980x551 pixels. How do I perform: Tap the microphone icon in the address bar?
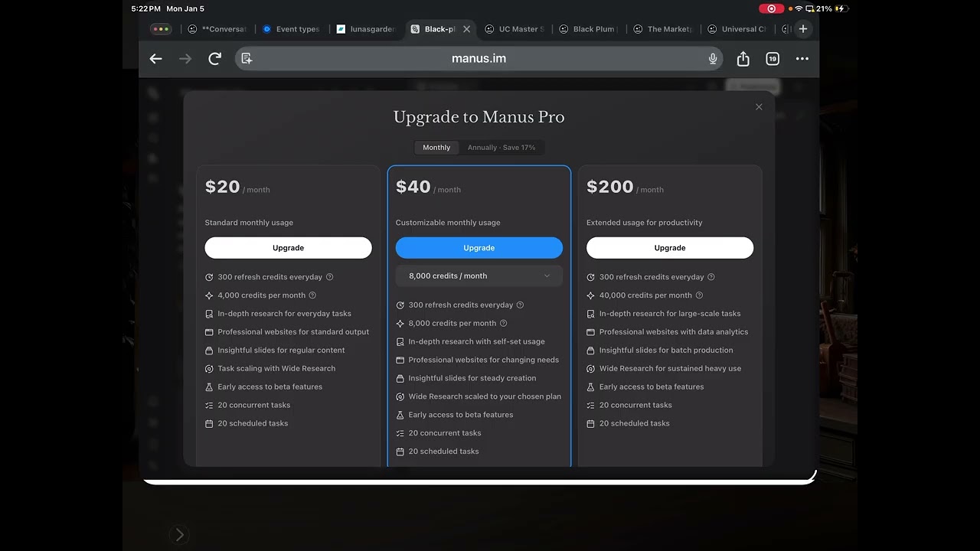(713, 59)
